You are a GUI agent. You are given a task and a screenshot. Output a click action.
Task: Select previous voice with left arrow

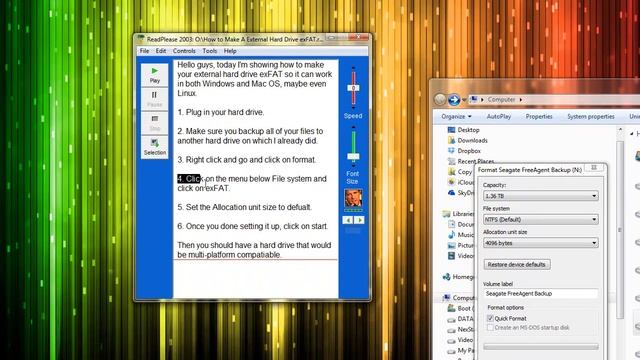(348, 220)
